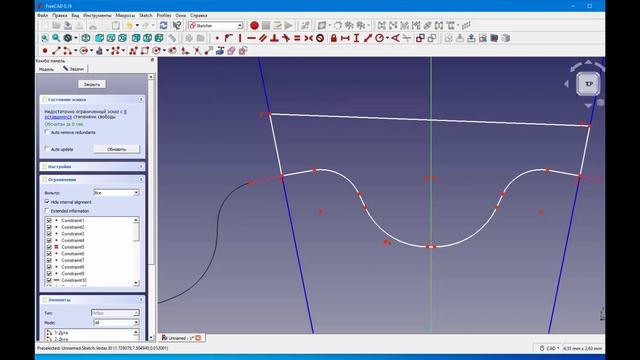
Task: Apply the point-on-object constraint
Action: pyautogui.click(x=228, y=38)
